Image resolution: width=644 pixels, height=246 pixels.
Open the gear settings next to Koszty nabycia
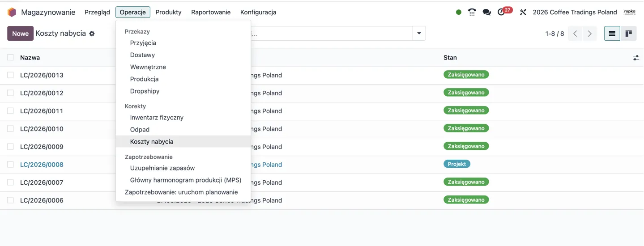pyautogui.click(x=92, y=34)
